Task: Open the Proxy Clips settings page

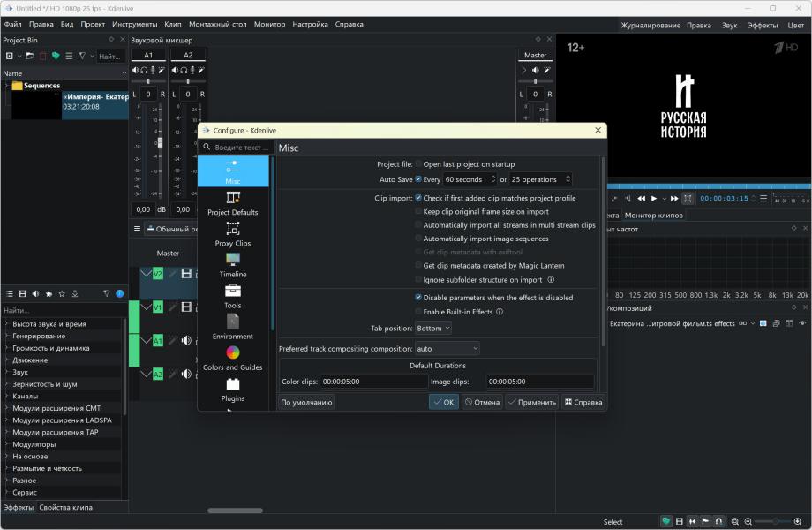Action: [233, 234]
